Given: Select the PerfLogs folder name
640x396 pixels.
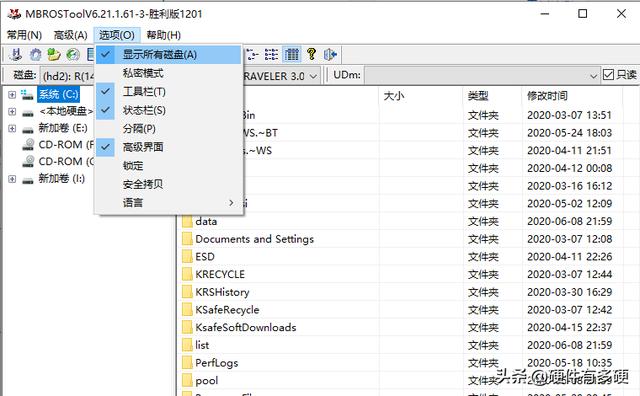Looking at the screenshot, I should point(217,363).
